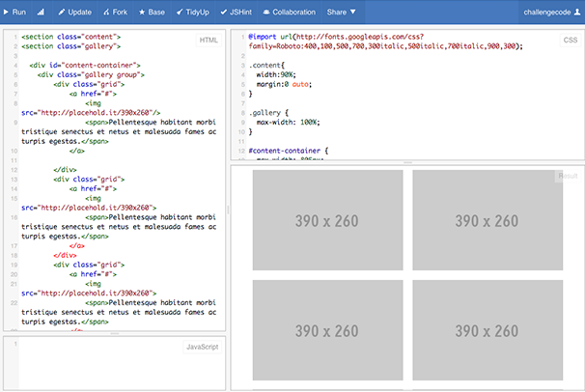Click Update to save the fiddle

[x=75, y=13]
